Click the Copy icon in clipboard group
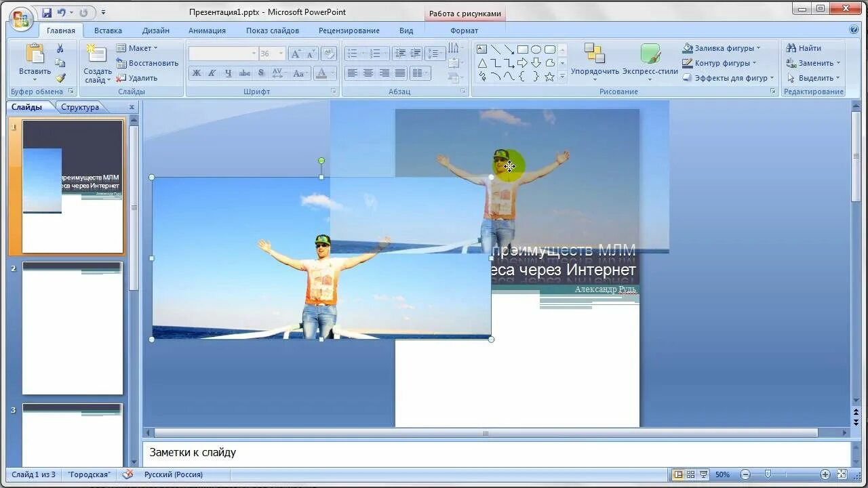Viewport: 868px width, 488px height. click(60, 63)
